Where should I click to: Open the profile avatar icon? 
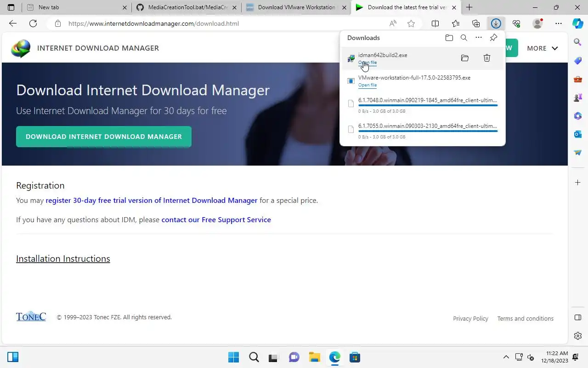click(537, 23)
